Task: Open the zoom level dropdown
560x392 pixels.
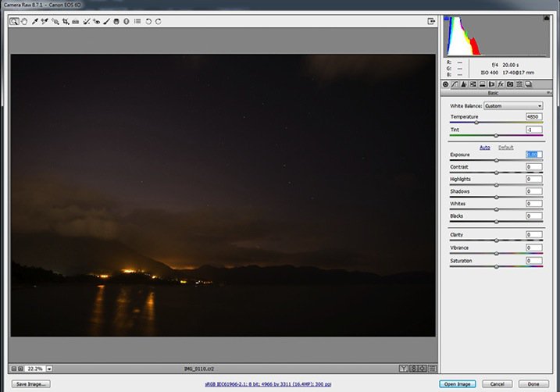Action: (x=49, y=368)
